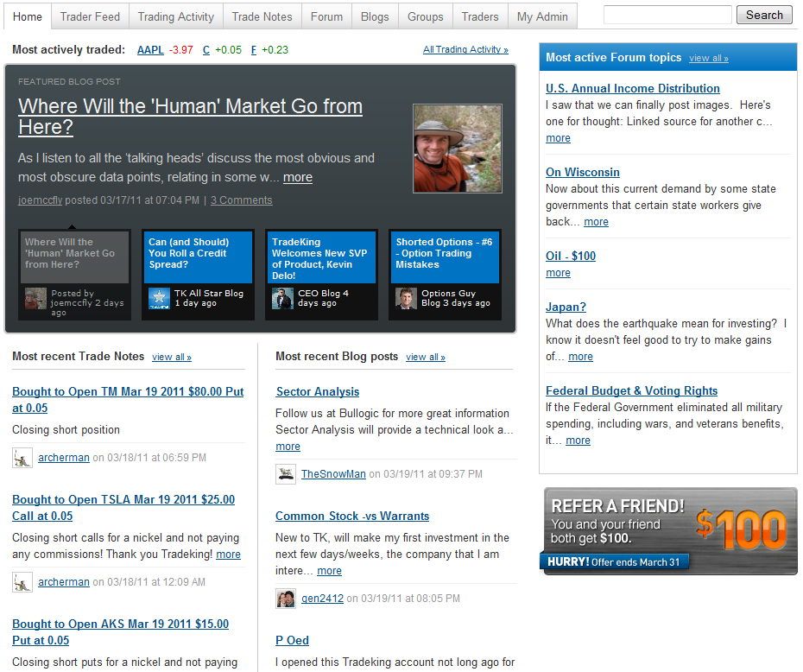
Task: Click the Refer a Friend $100 banner
Action: click(x=670, y=531)
